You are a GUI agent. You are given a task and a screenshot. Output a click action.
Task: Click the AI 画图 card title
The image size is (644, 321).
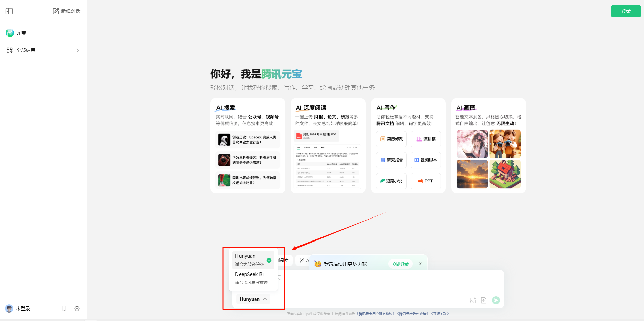point(466,108)
